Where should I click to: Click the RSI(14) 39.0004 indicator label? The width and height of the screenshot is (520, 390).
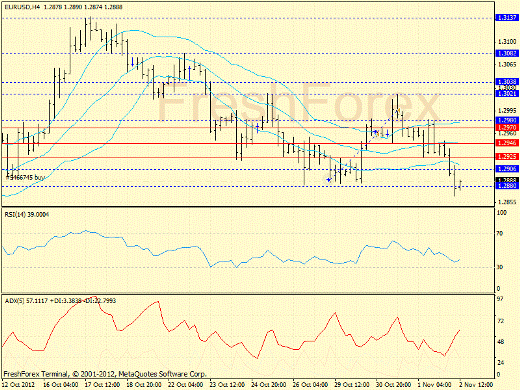(27, 215)
